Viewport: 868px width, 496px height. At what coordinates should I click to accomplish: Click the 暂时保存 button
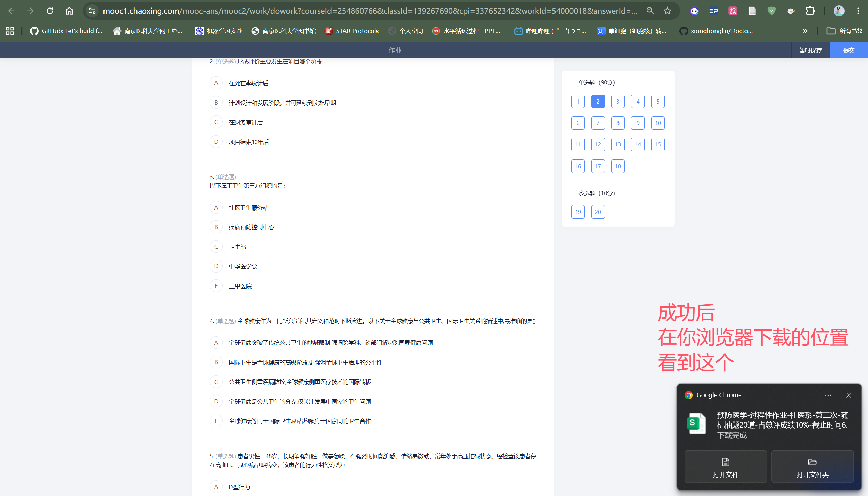click(x=810, y=50)
